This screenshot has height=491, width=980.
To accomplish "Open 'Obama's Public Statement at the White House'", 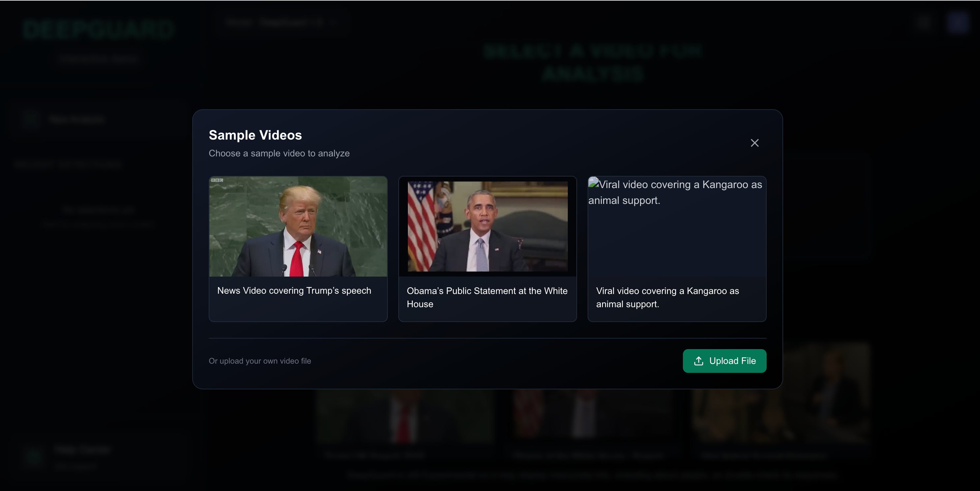I will [487, 297].
